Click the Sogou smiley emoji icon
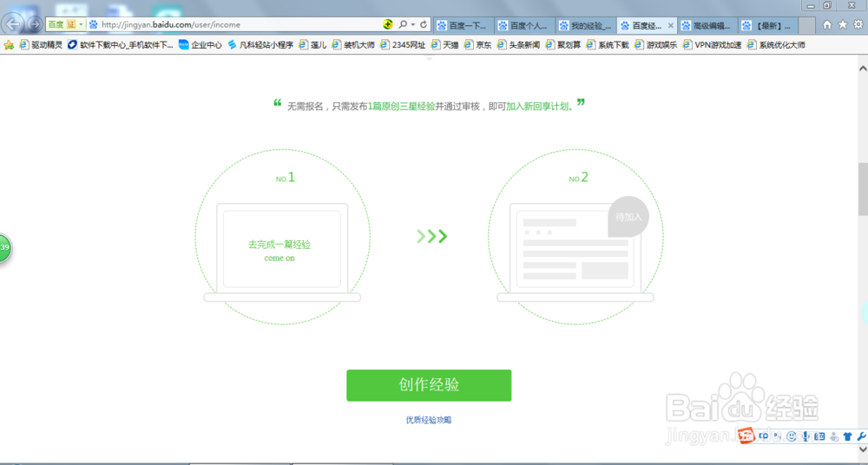This screenshot has width=868, height=465. tap(792, 436)
